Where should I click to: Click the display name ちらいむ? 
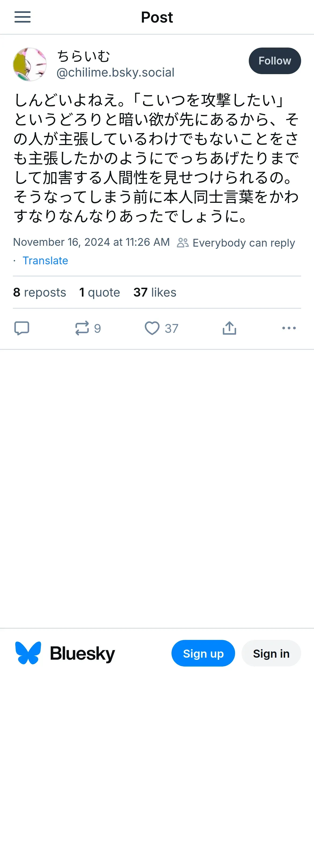(x=83, y=56)
